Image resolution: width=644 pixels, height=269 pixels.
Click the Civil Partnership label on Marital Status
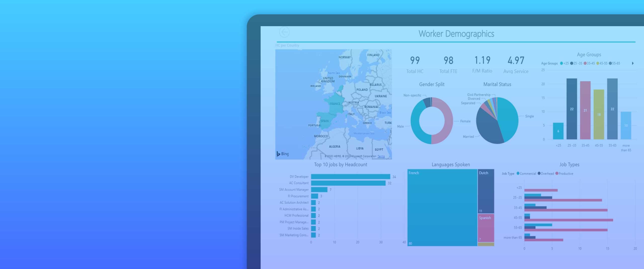point(479,95)
